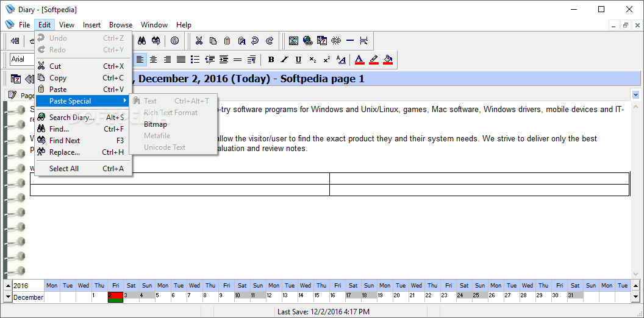The width and height of the screenshot is (644, 318).
Task: Open the calendar icon beside date header
Action: tap(16, 79)
